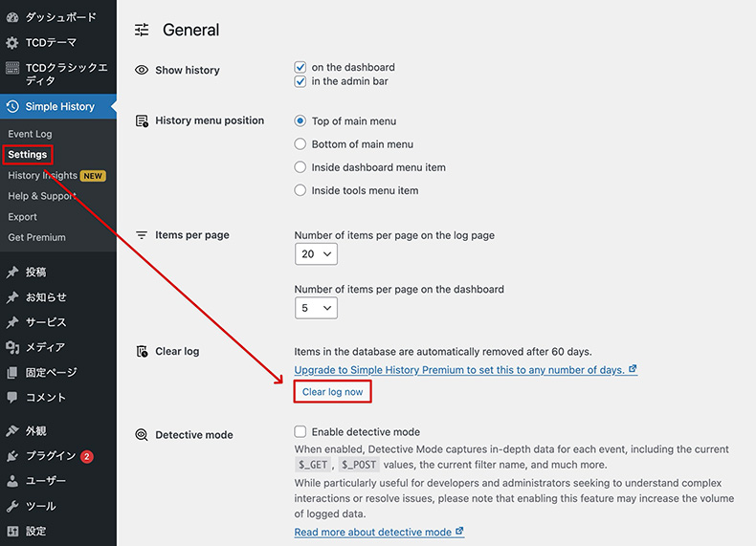Viewport: 756px width, 546px height.
Task: Open the TCDテーマ menu label
Action: coord(51,42)
